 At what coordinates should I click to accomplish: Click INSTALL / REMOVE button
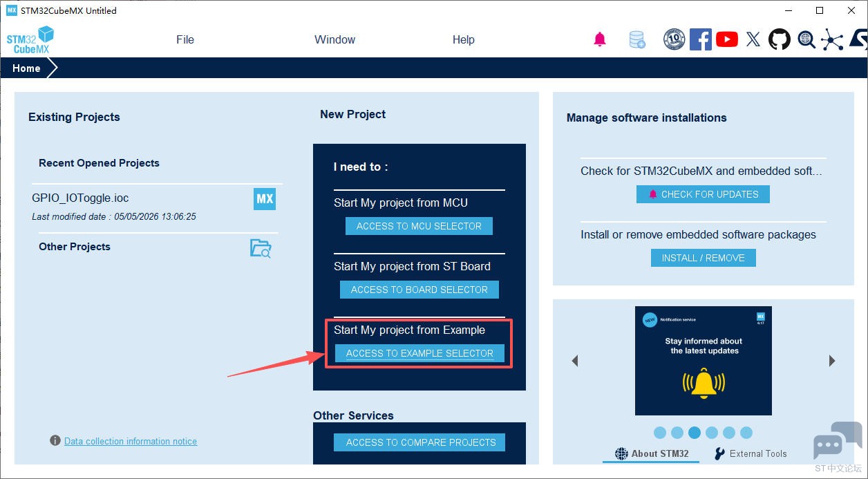tap(704, 258)
